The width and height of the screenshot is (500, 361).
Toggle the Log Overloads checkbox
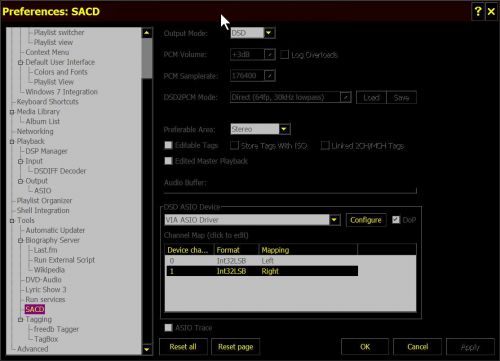point(284,55)
